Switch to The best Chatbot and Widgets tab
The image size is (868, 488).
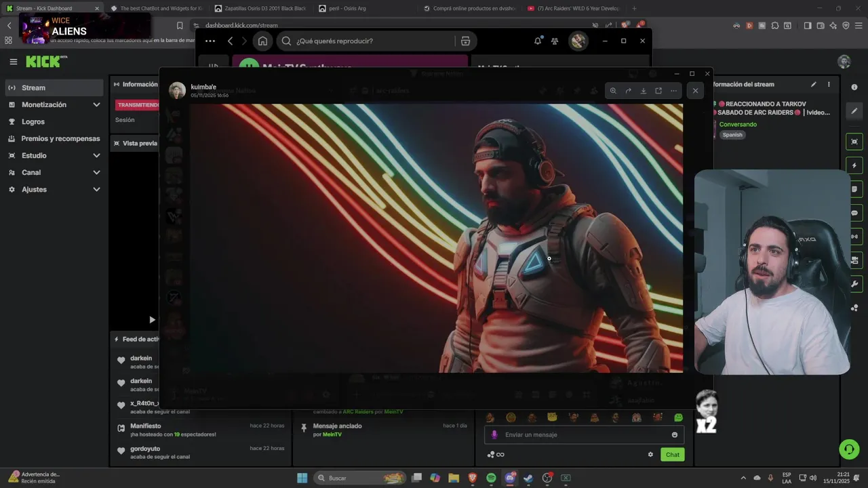(x=156, y=8)
